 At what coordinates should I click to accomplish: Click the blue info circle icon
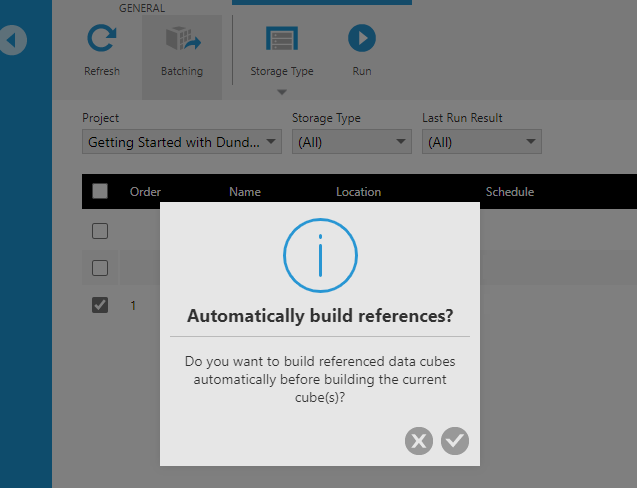coord(320,256)
